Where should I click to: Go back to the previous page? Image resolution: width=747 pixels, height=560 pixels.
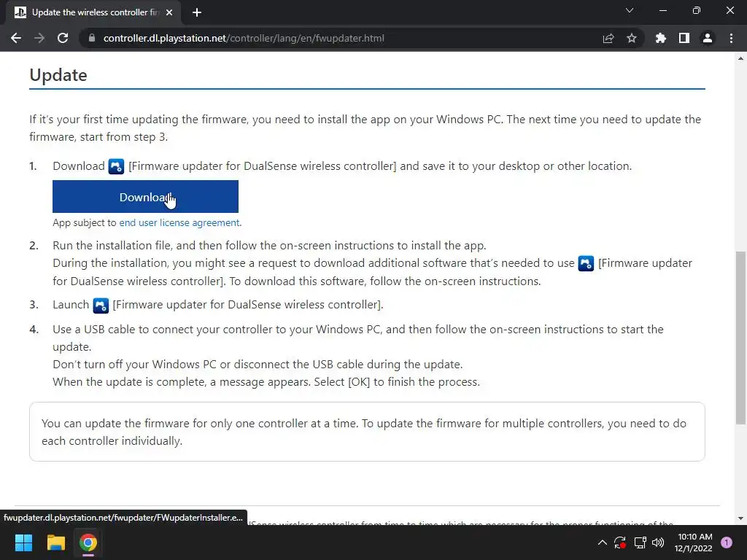click(16, 38)
